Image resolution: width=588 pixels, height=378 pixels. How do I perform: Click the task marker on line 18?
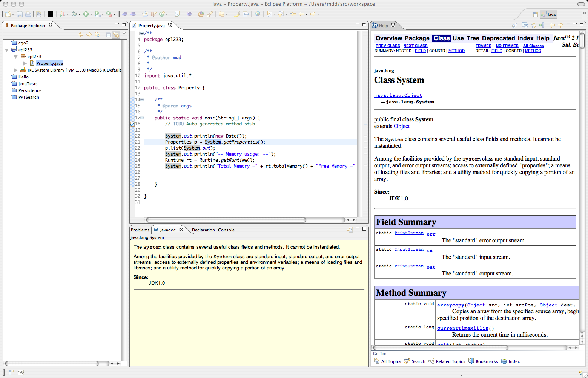pos(132,124)
